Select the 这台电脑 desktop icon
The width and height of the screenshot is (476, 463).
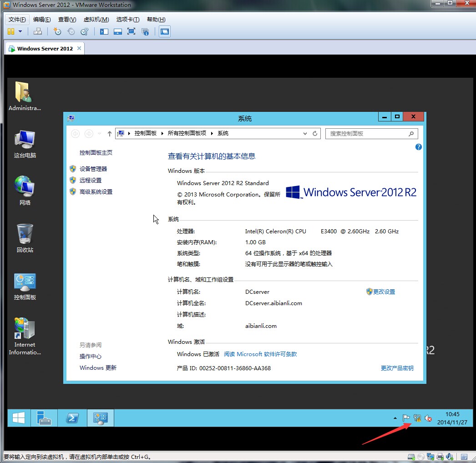(x=25, y=144)
